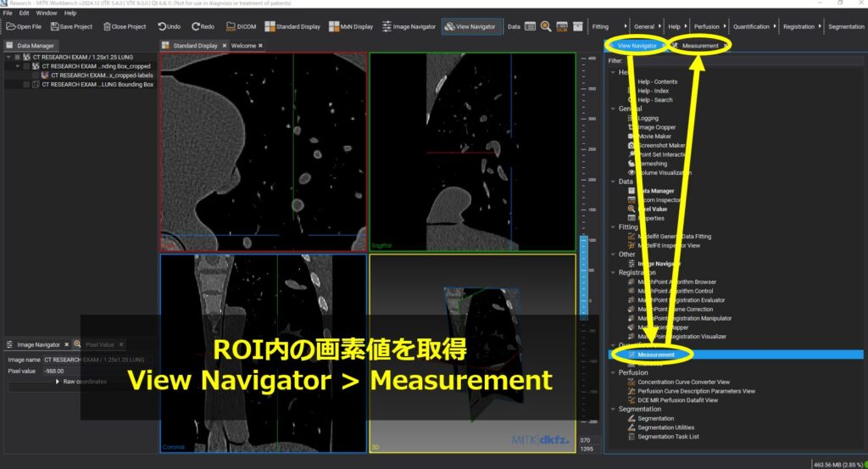Expand the Raw coordinates section
This screenshot has width=868, height=469.
coord(58,382)
